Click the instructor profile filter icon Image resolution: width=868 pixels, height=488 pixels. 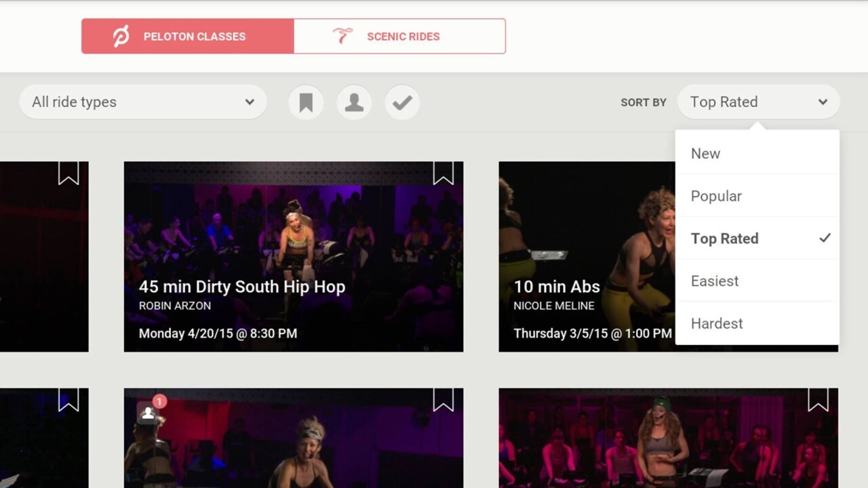click(354, 102)
